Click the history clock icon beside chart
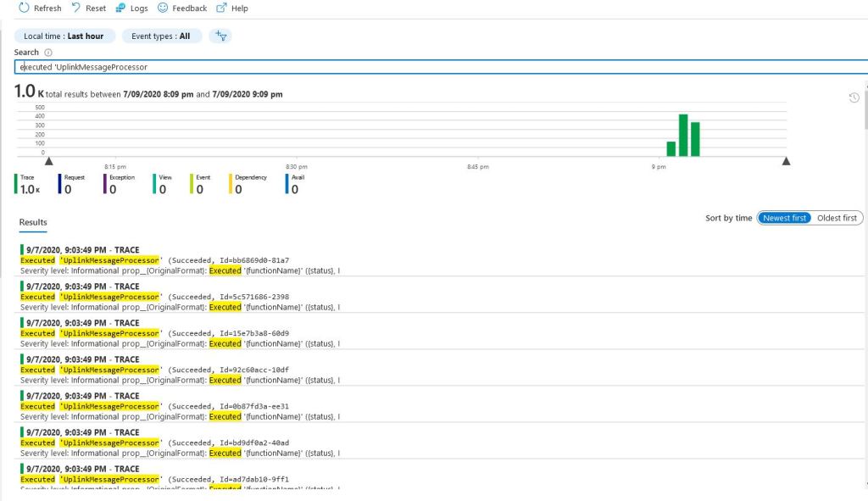Viewport: 868px width, 501px height. [x=854, y=98]
